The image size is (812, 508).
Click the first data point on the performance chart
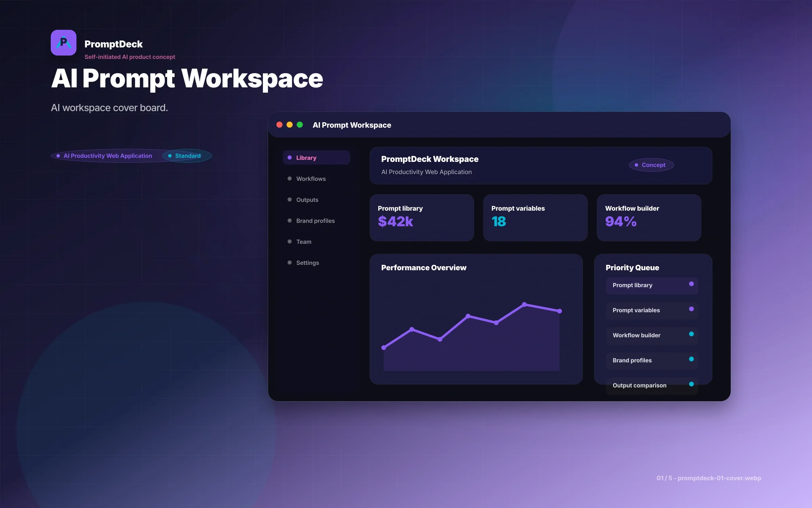(384, 347)
